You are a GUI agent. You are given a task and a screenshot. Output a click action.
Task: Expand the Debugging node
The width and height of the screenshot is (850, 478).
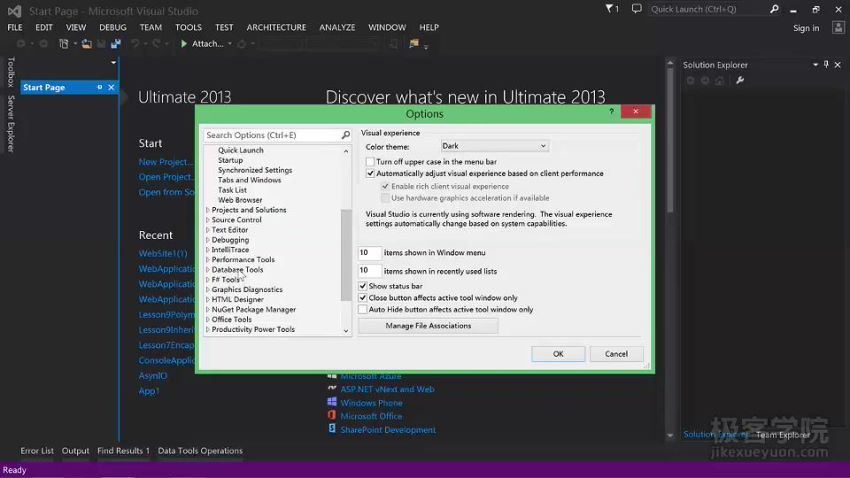click(208, 240)
